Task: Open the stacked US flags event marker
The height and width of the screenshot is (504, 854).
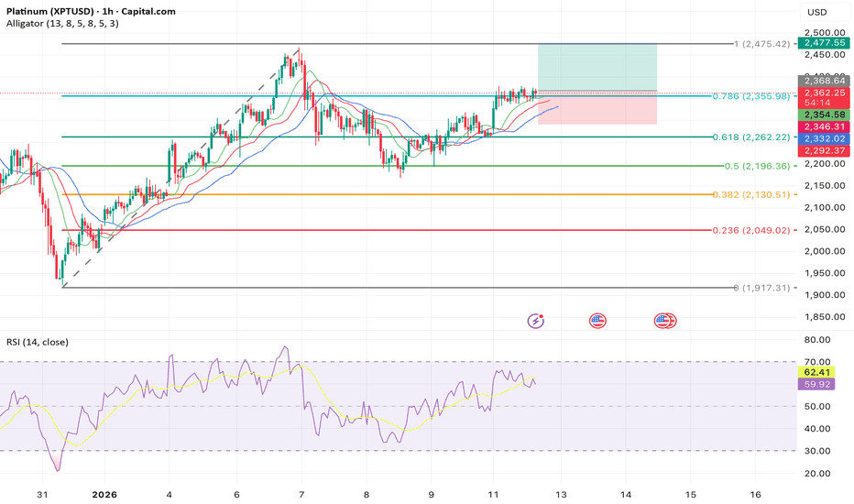Action: 664,321
